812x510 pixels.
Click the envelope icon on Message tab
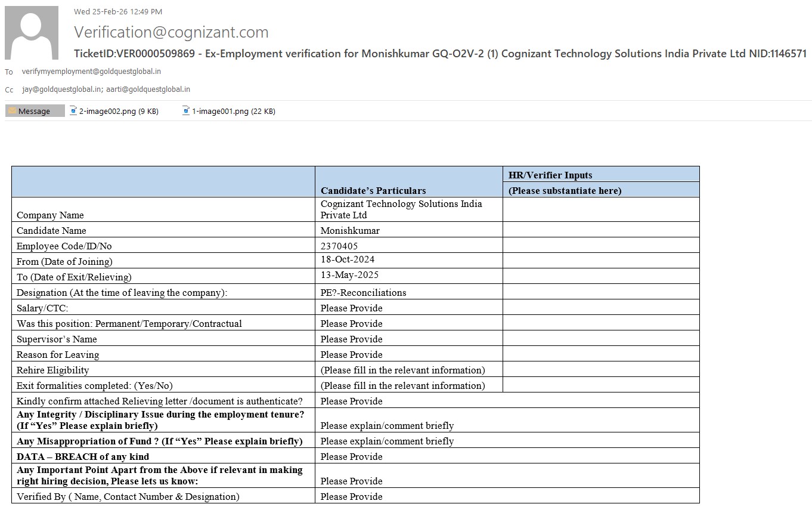pyautogui.click(x=12, y=111)
